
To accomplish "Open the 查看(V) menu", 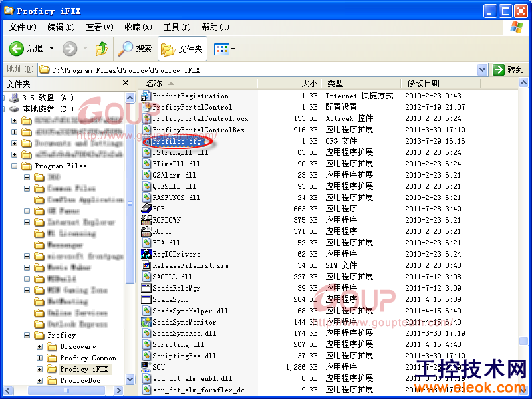I will point(99,27).
